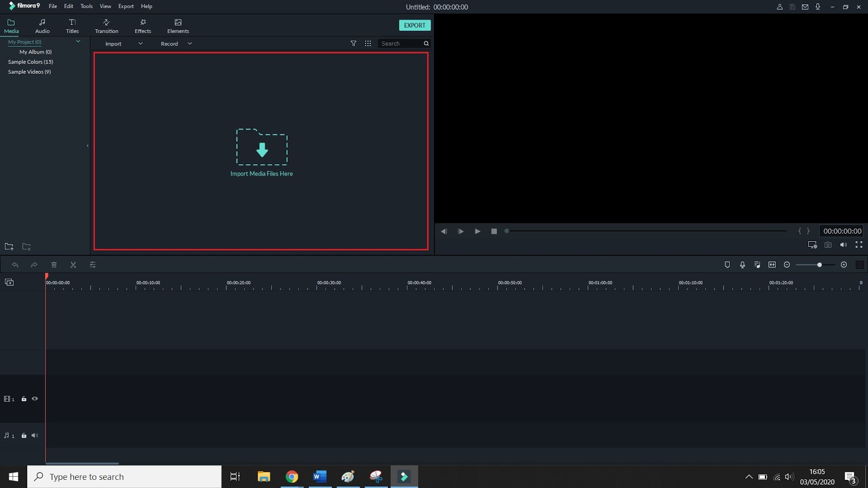Select Sample Colors in the sidebar
The image size is (868, 488).
pos(30,61)
